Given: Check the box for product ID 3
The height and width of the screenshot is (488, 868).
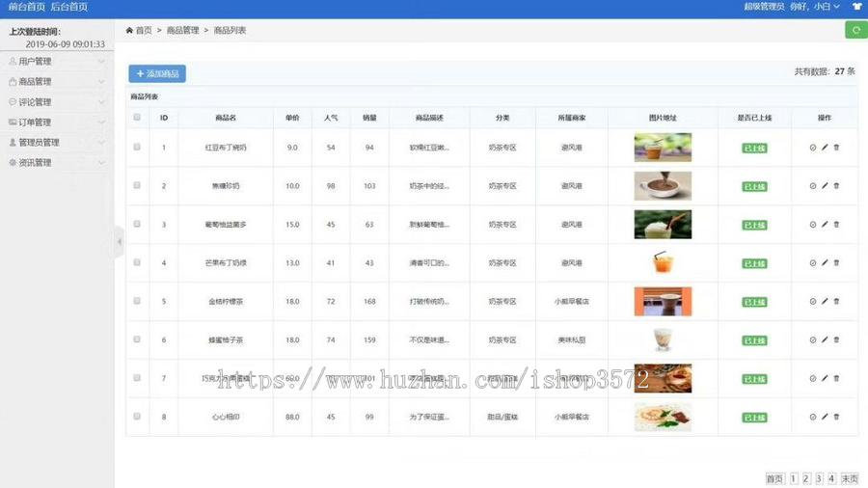Looking at the screenshot, I should [137, 224].
